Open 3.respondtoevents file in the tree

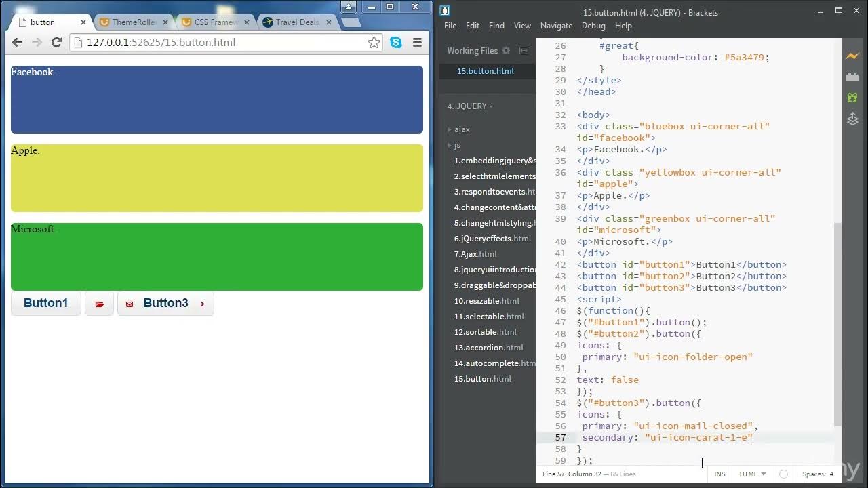[x=494, y=192]
